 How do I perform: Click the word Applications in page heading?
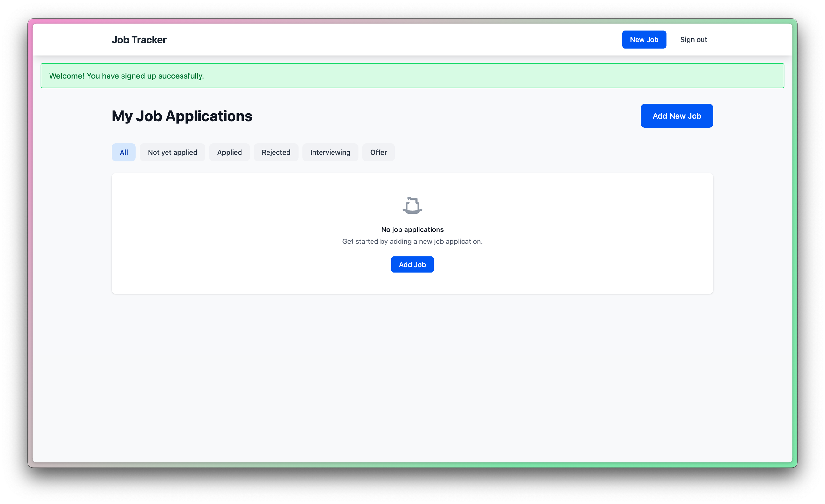point(208,116)
